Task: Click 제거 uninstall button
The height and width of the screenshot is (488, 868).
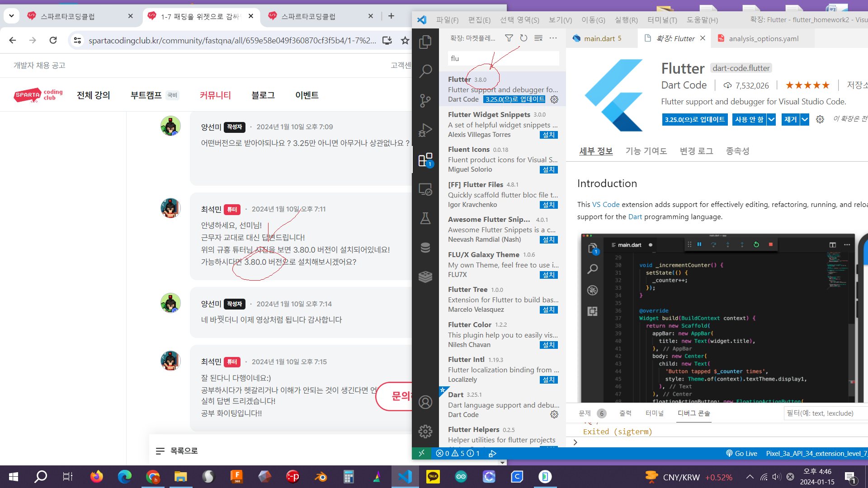Action: [x=791, y=120]
